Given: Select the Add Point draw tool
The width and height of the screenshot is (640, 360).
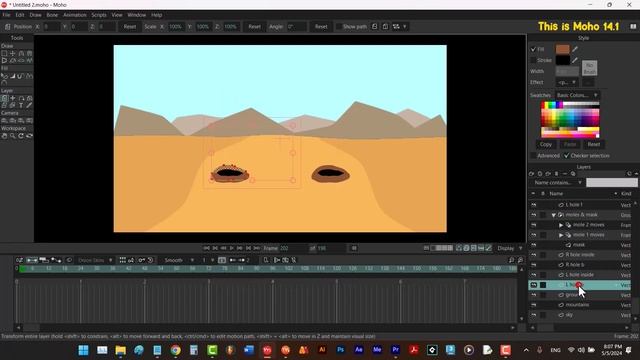Looking at the screenshot, I should pyautogui.click(x=21, y=53).
